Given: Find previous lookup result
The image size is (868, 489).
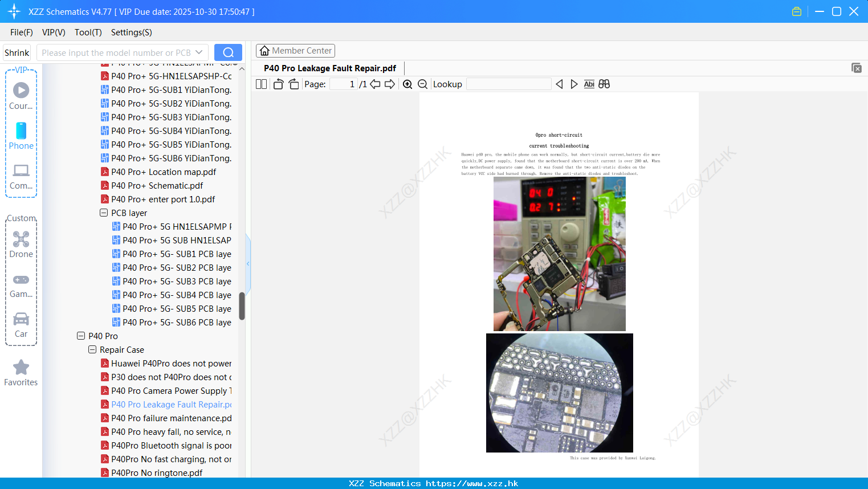Looking at the screenshot, I should [559, 84].
